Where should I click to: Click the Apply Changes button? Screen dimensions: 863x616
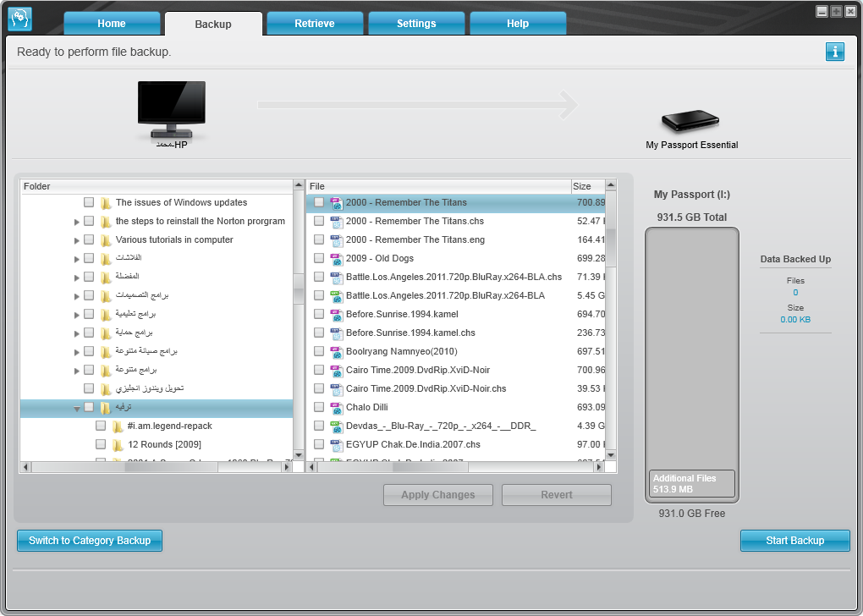(438, 495)
